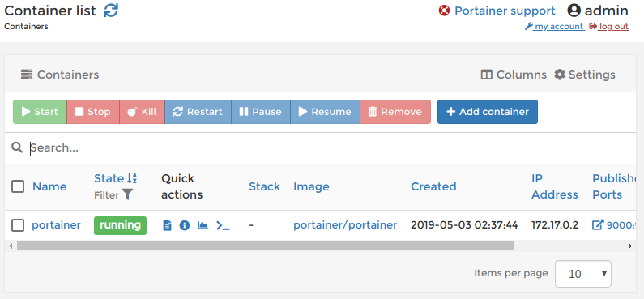
Task: Stop the selected container
Action: point(93,112)
